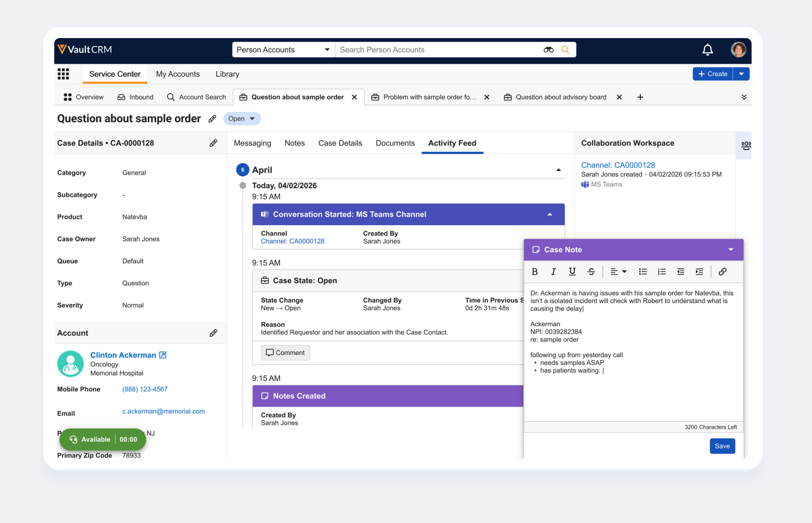This screenshot has width=812, height=523.
Task: Click the Available status softphone pill
Action: click(x=102, y=439)
